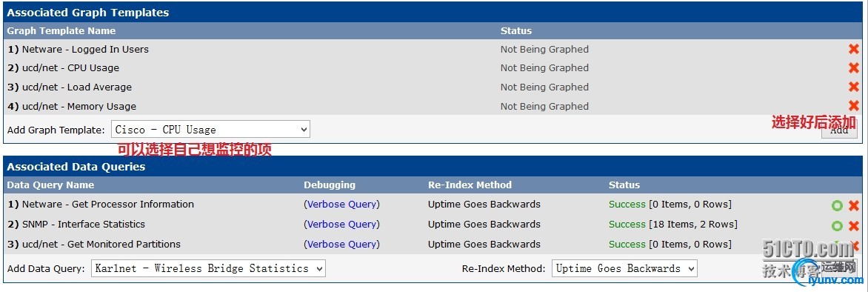Open the Add Data Query dropdown
Viewport: 868px width, 292px height.
pos(208,268)
